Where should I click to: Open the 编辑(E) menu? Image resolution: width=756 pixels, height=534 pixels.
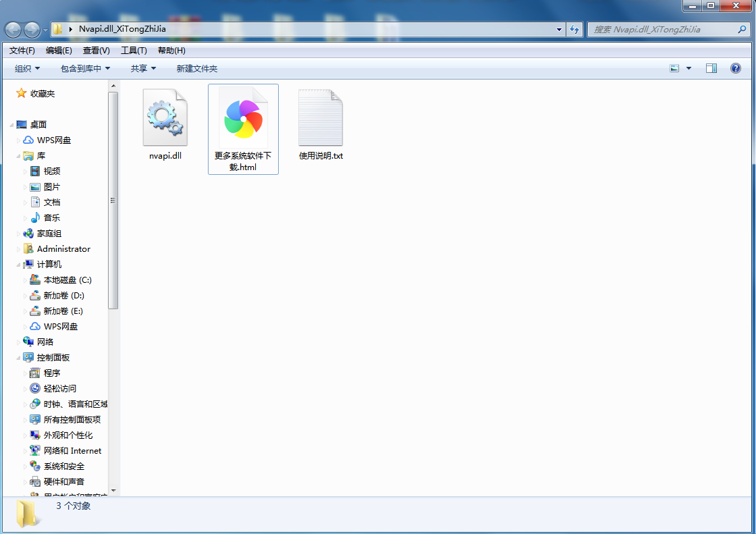59,50
